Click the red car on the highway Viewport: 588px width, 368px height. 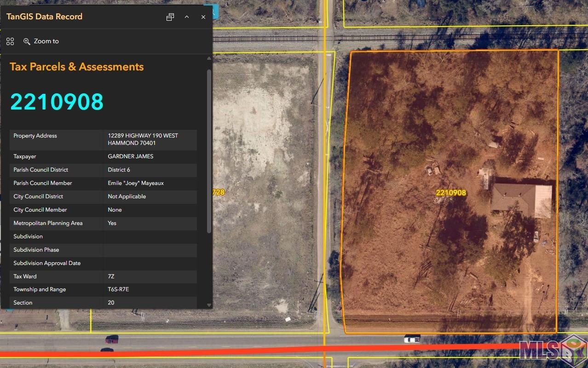[x=111, y=339]
